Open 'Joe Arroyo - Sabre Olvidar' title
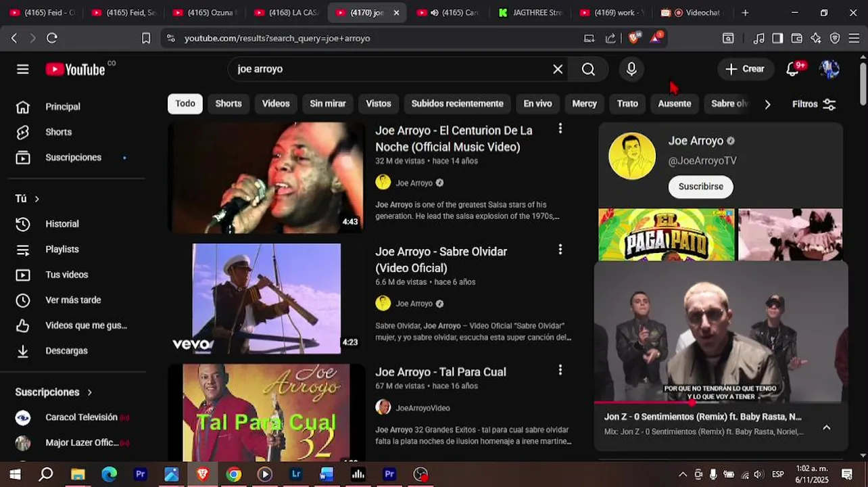 [441, 260]
